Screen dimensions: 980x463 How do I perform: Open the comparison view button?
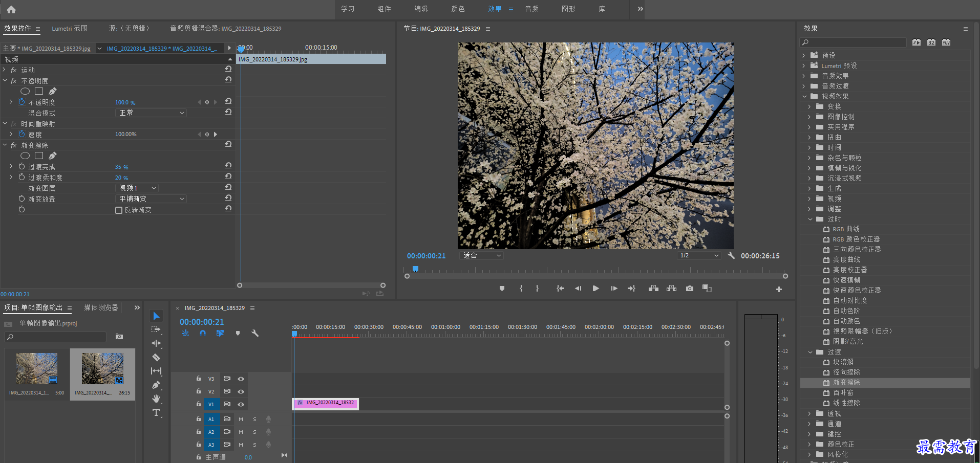(x=707, y=289)
